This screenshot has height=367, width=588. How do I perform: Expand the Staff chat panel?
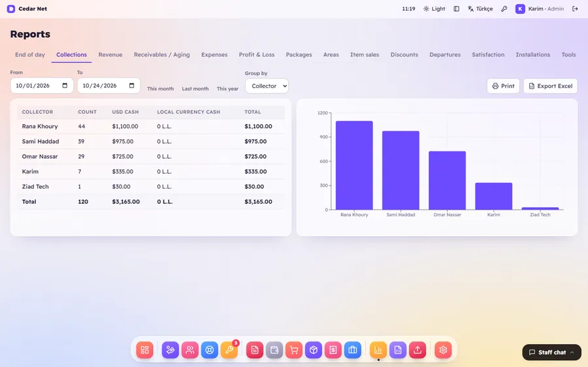(551, 353)
